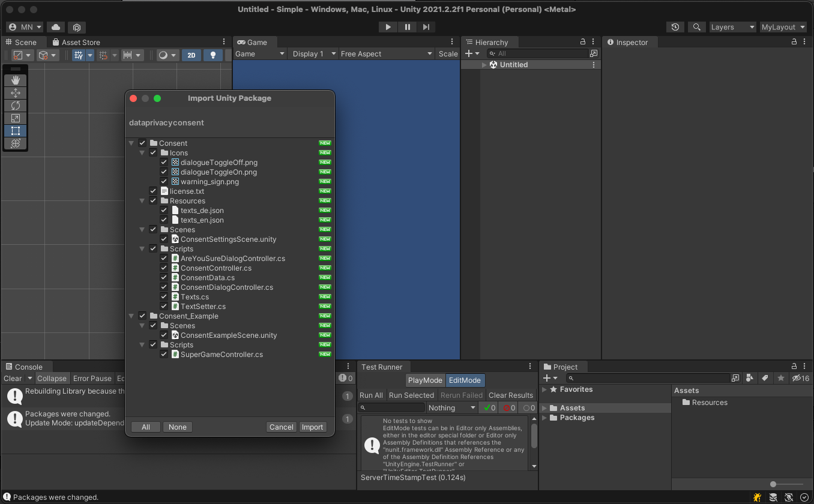Viewport: 814px width, 504px height.
Task: Open the cloud services icon
Action: [56, 27]
